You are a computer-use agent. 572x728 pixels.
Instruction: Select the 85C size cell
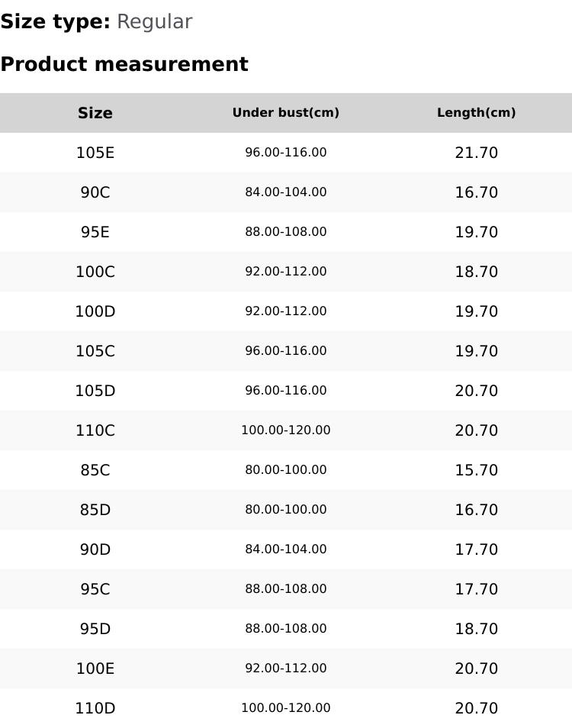[95, 470]
